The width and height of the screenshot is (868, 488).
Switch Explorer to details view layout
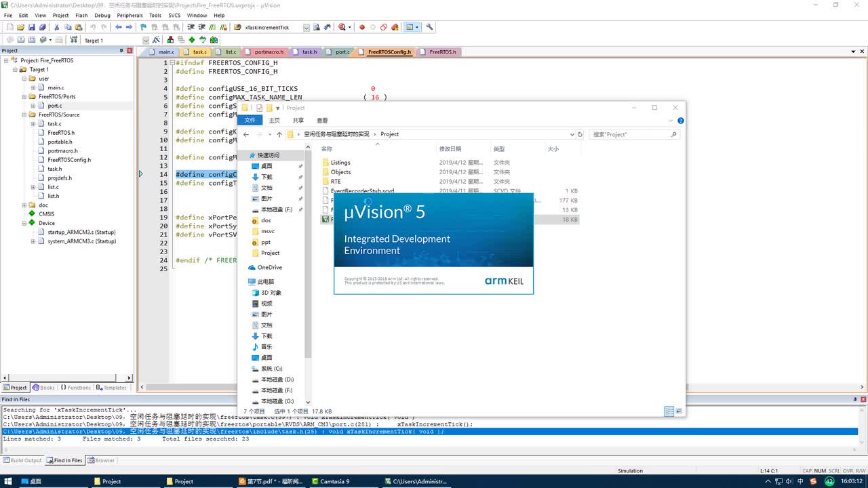(x=669, y=411)
